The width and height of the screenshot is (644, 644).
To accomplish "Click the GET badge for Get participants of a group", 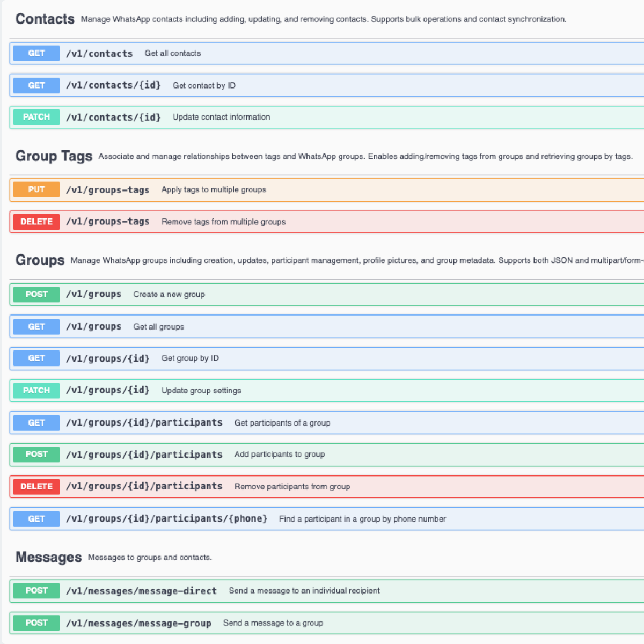I will pyautogui.click(x=36, y=422).
